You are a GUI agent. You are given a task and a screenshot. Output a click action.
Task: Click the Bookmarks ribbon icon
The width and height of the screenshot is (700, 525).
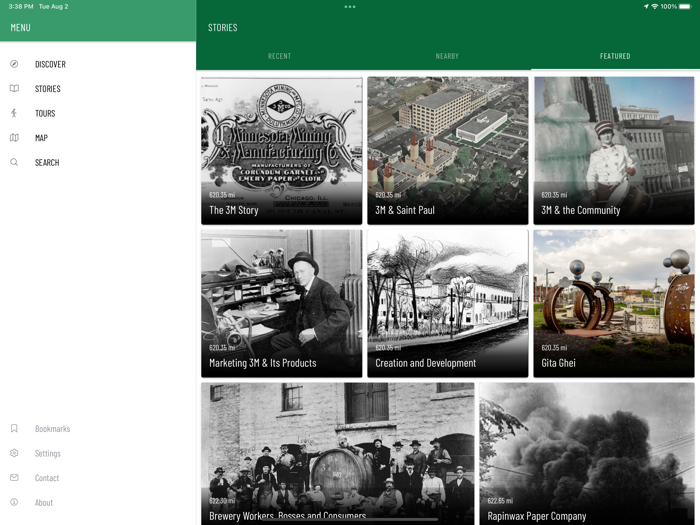(x=14, y=429)
